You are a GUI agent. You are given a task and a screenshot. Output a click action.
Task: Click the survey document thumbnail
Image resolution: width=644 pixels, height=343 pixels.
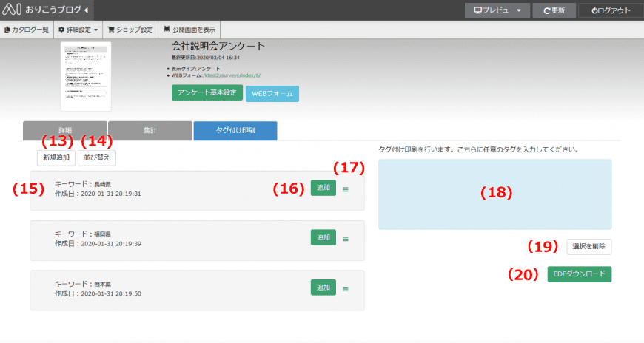point(86,76)
